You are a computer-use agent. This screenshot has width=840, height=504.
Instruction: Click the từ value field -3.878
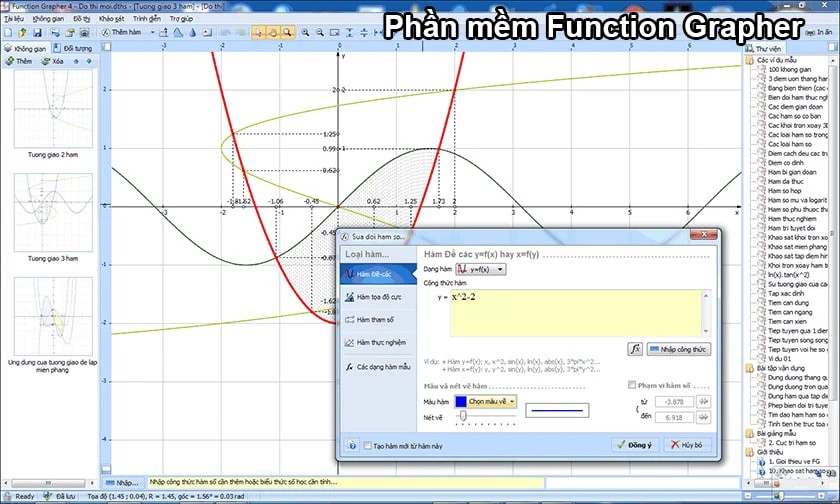click(x=673, y=401)
